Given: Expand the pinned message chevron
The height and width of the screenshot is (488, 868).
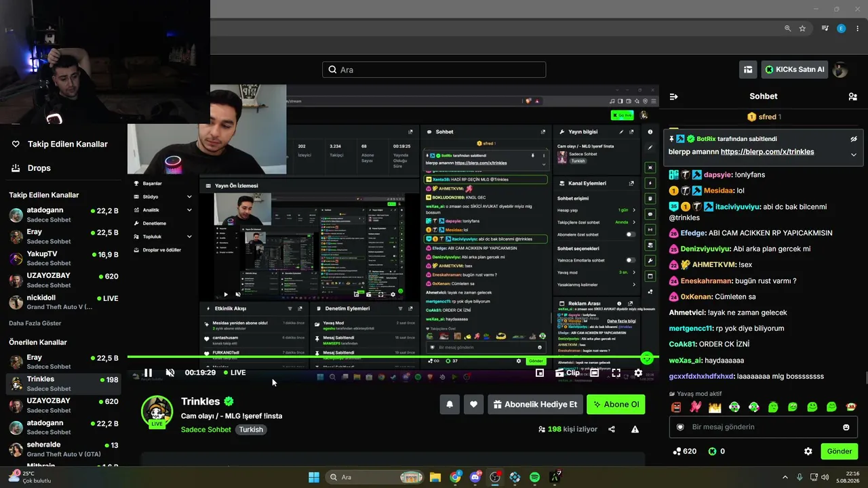Looking at the screenshot, I should [854, 155].
